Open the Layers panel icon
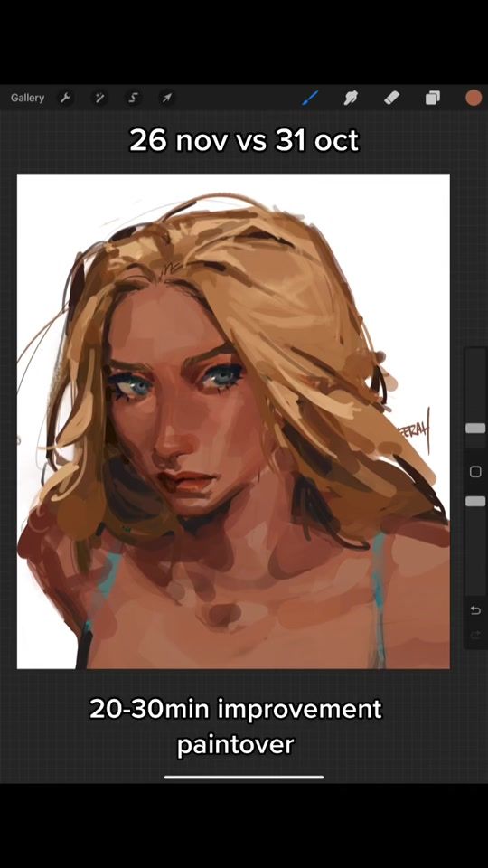Image resolution: width=488 pixels, height=868 pixels. 432,98
